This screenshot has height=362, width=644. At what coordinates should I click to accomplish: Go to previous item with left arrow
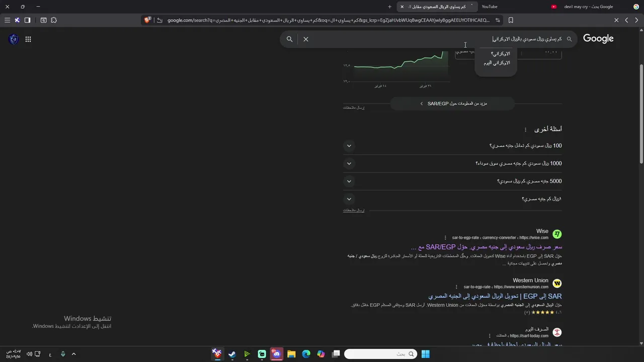[626, 20]
